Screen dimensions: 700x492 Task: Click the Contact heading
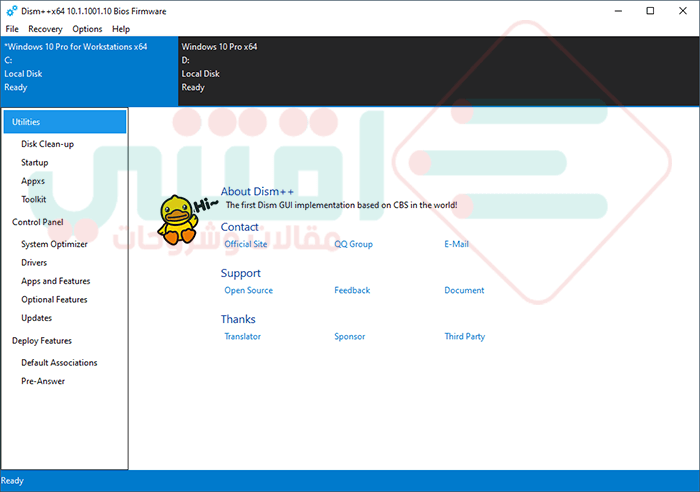(x=239, y=227)
